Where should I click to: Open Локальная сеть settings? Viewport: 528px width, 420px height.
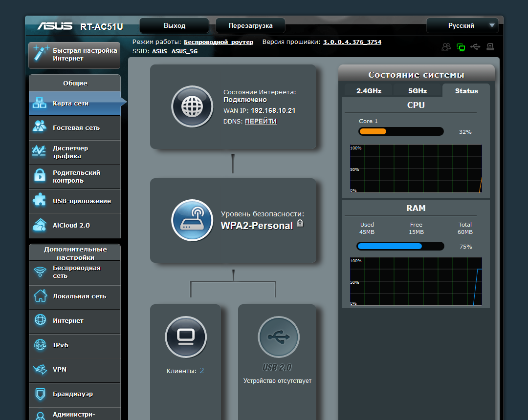click(75, 297)
